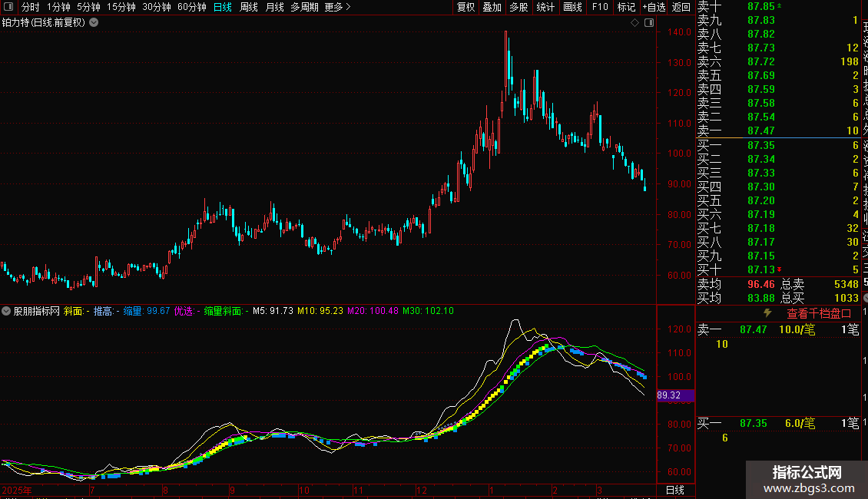The height and width of the screenshot is (499, 868).
Task: Click the 买均 83.88 average value
Action: click(761, 298)
